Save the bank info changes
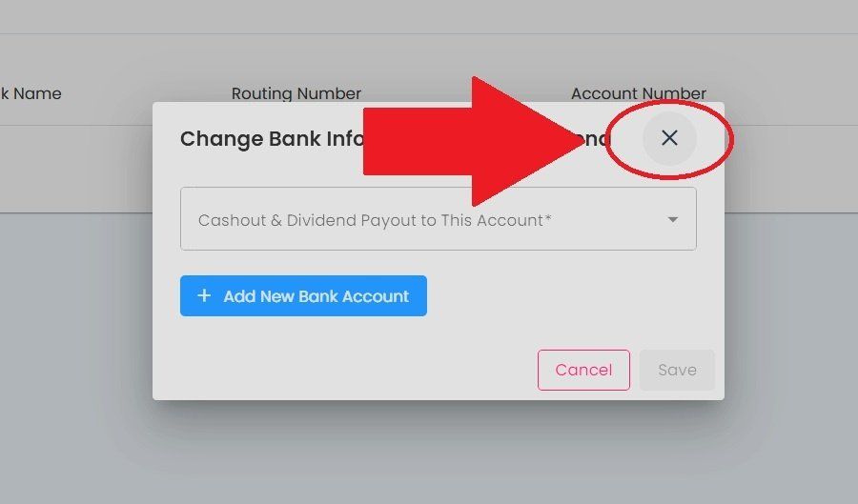Viewport: 858px width, 504px height. point(677,370)
